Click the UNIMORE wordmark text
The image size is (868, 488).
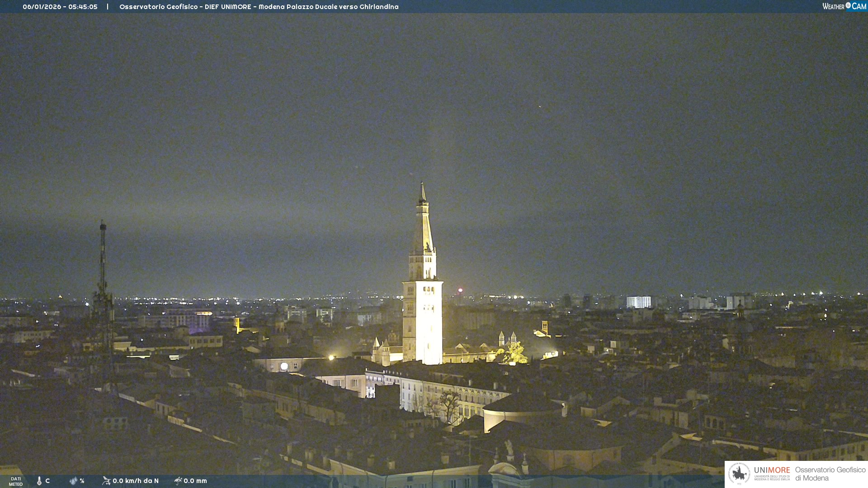click(772, 470)
